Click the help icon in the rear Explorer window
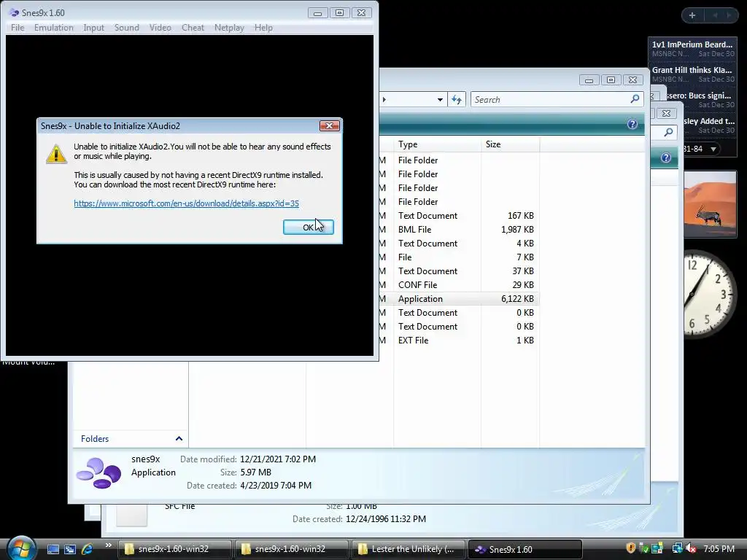This screenshot has width=747, height=560. point(666,157)
